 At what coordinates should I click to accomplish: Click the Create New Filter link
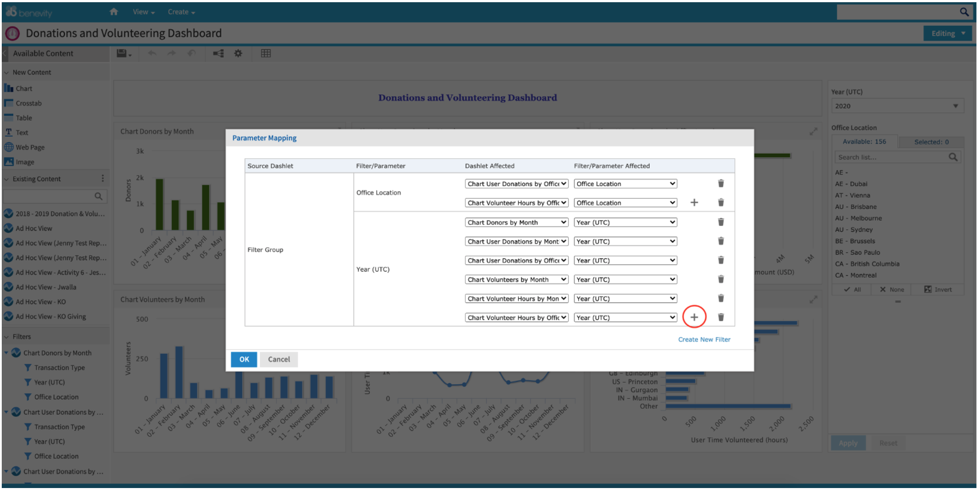[x=704, y=339]
